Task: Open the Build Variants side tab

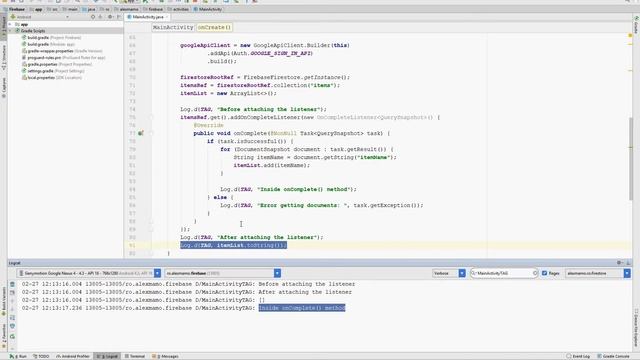Action: point(4,302)
